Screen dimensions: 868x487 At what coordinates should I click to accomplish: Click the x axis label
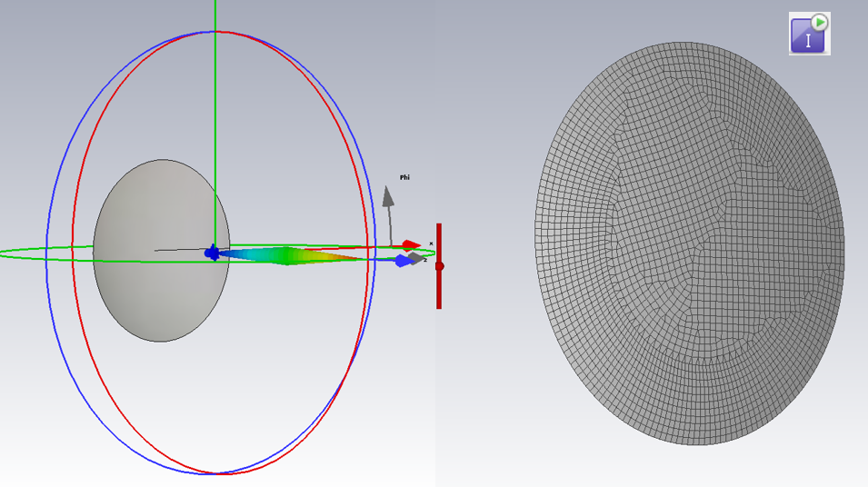coord(431,243)
